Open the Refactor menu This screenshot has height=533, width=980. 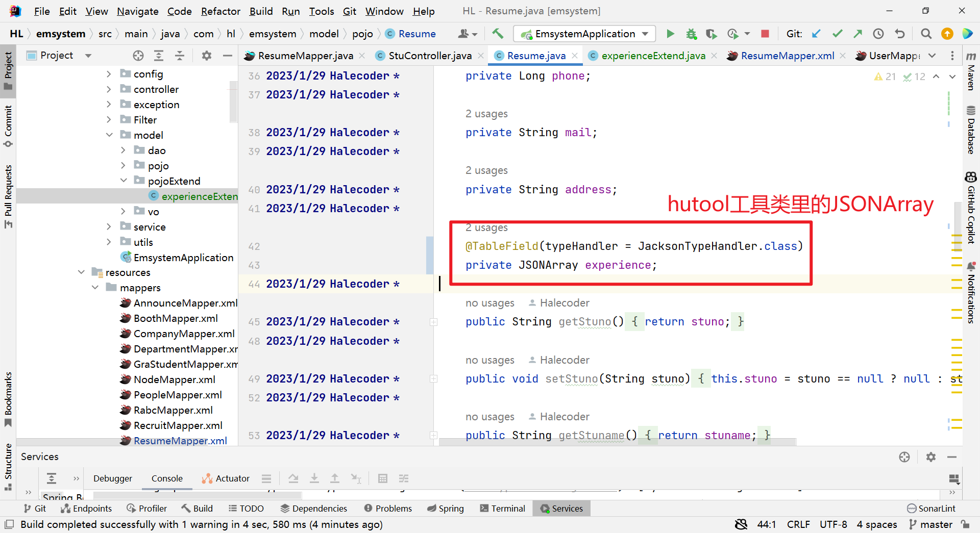[220, 11]
